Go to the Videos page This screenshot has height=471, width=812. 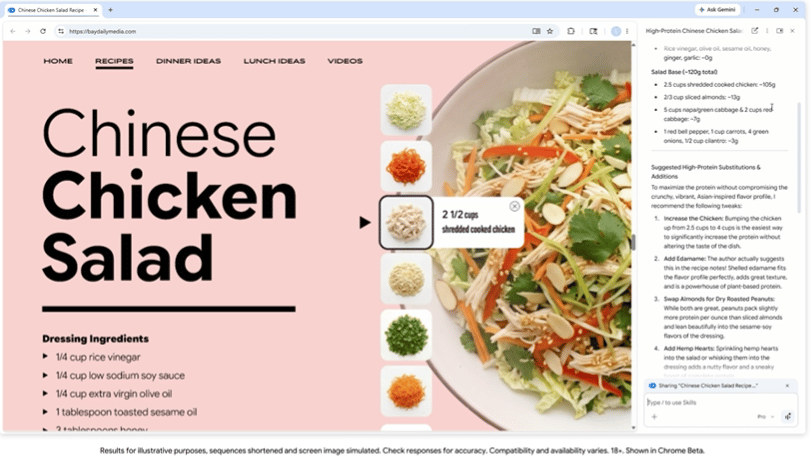pyautogui.click(x=345, y=61)
